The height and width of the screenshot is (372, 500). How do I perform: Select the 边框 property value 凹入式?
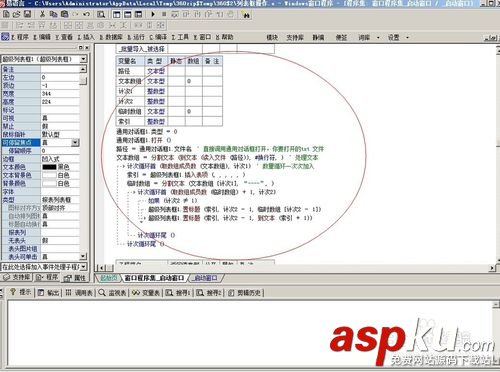(60, 159)
